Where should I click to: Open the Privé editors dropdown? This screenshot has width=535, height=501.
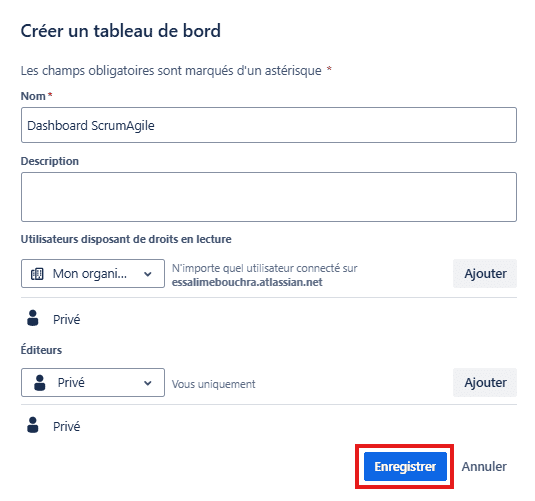93,383
